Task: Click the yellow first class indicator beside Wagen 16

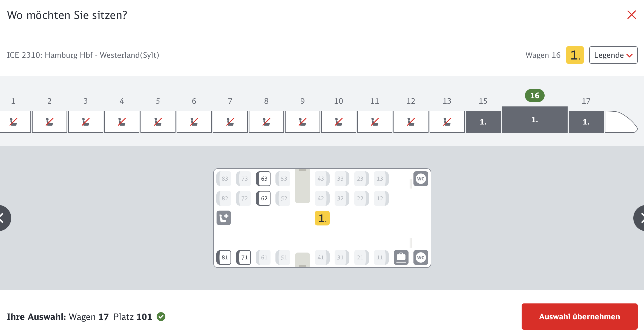Action: tap(575, 55)
